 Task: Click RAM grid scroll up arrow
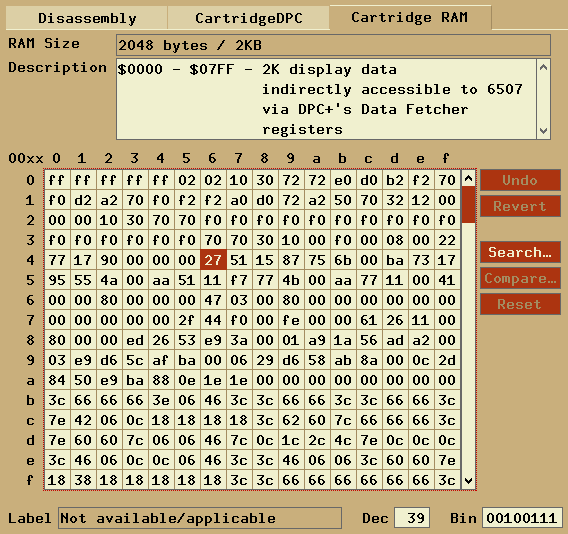pyautogui.click(x=468, y=178)
